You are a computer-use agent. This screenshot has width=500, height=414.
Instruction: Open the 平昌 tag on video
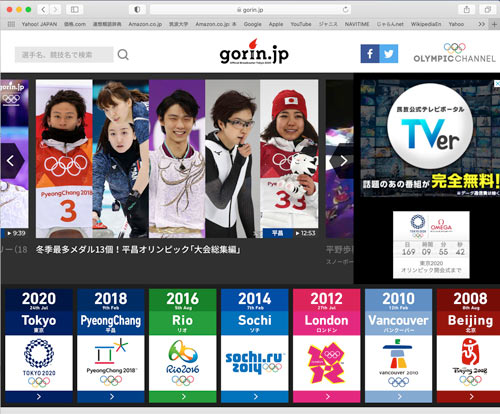click(x=278, y=233)
